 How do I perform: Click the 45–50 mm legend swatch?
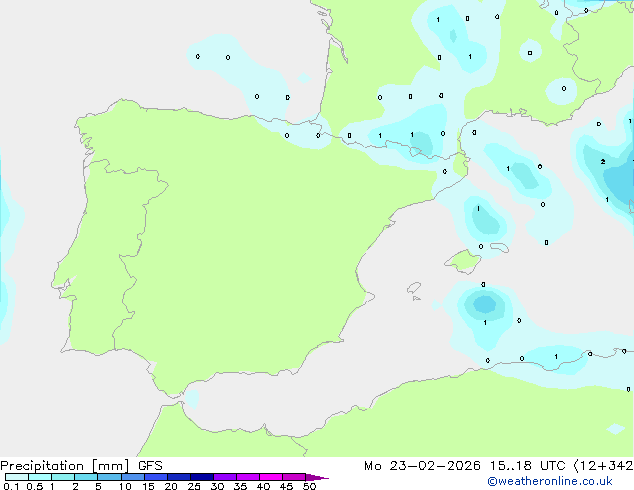click(294, 477)
